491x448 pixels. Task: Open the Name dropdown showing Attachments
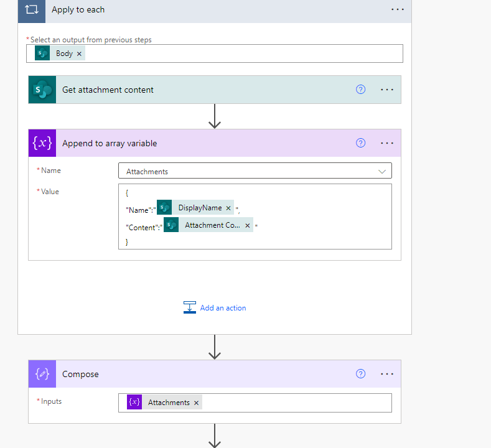(x=255, y=170)
